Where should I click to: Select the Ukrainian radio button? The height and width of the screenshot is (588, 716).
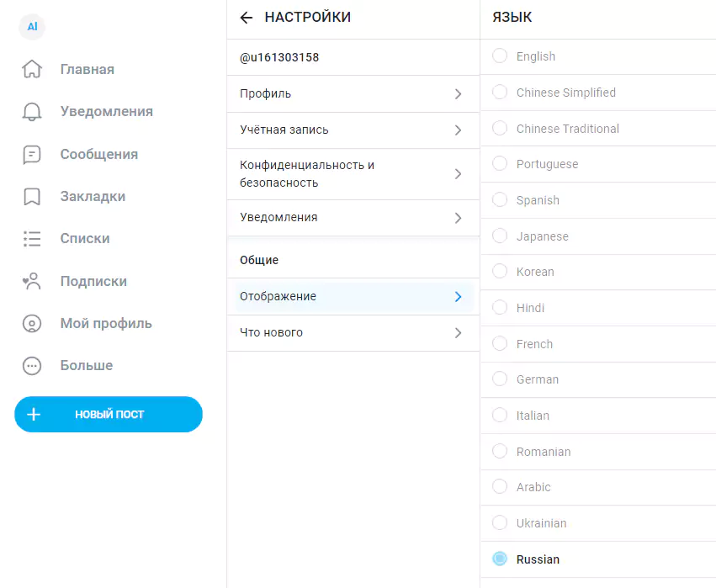point(500,522)
